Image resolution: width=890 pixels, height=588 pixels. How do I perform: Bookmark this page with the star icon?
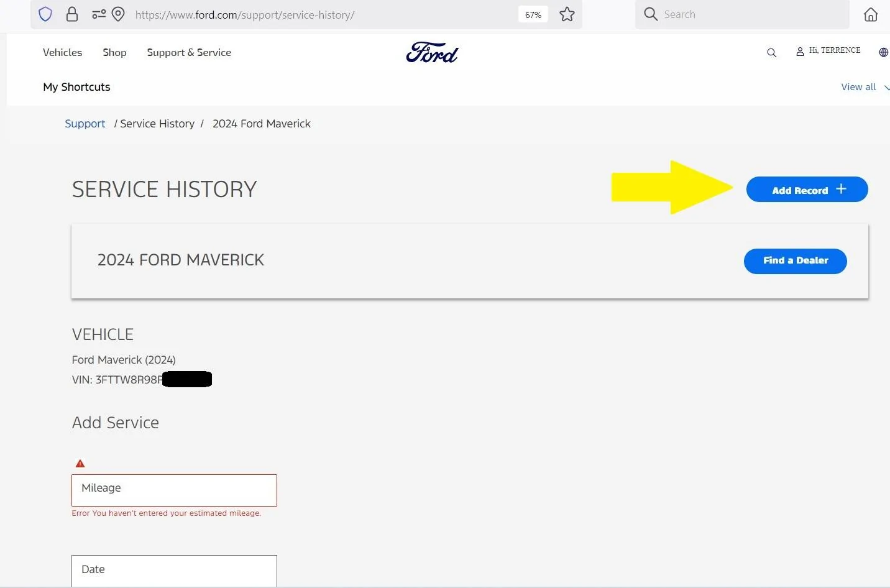pos(567,14)
